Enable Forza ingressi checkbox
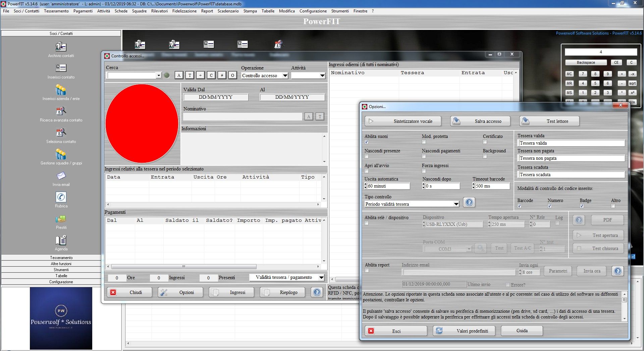The height and width of the screenshot is (351, 644). [424, 171]
